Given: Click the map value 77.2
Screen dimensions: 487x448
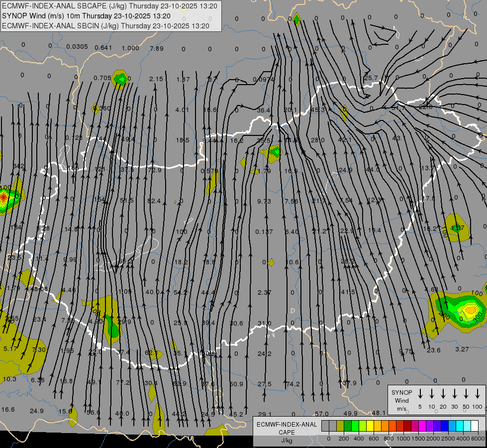Looking at the screenshot, I should [123, 382].
